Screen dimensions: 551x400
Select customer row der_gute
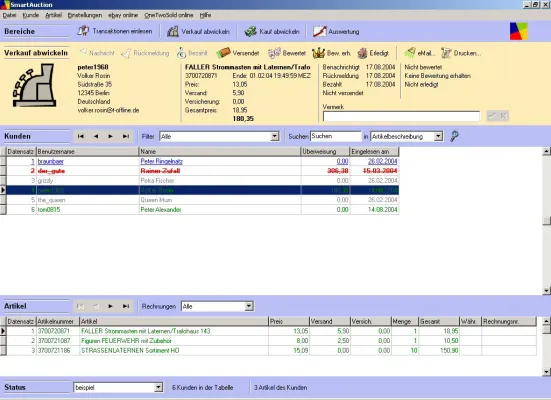pos(202,171)
